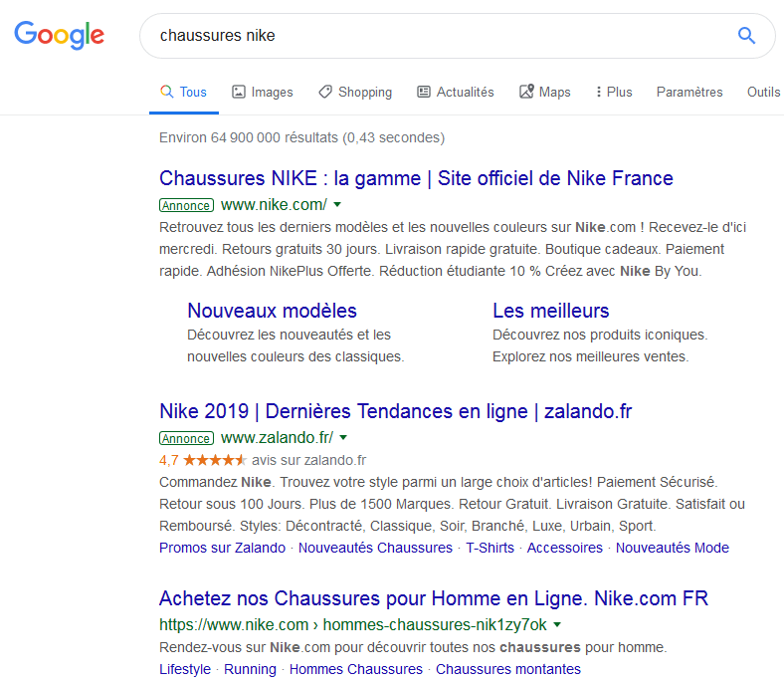784x682 pixels.
Task: Click the blue search magnifier icon
Action: pyautogui.click(x=746, y=36)
